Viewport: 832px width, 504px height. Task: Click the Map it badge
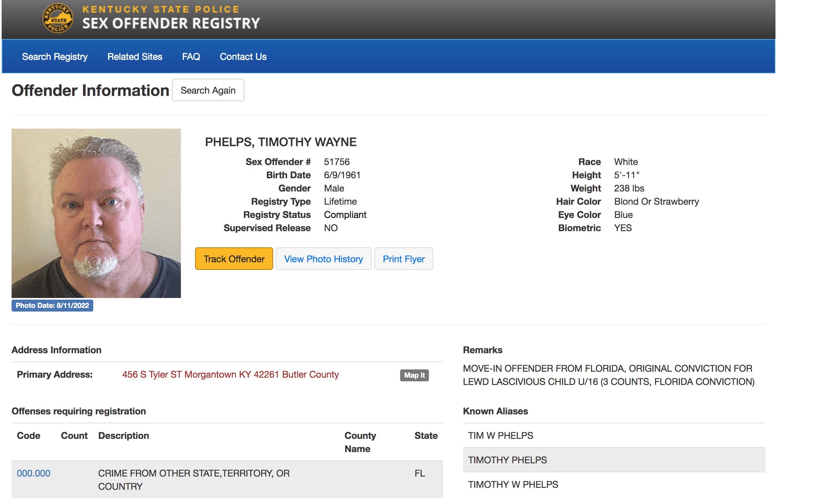414,375
